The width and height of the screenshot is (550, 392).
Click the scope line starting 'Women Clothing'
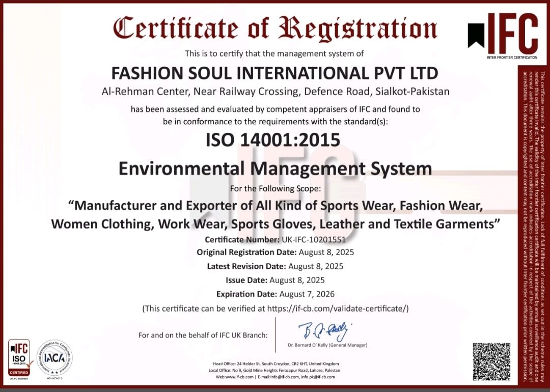coord(276,224)
